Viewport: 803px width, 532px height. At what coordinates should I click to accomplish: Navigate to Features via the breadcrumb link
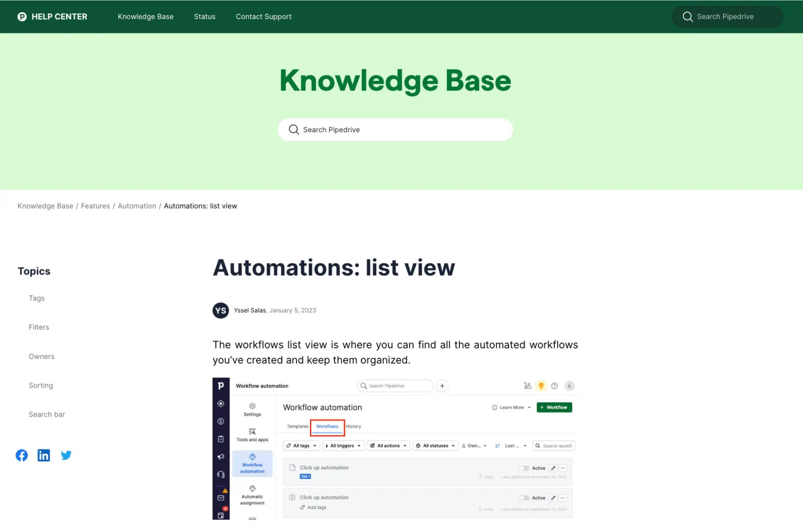click(95, 206)
